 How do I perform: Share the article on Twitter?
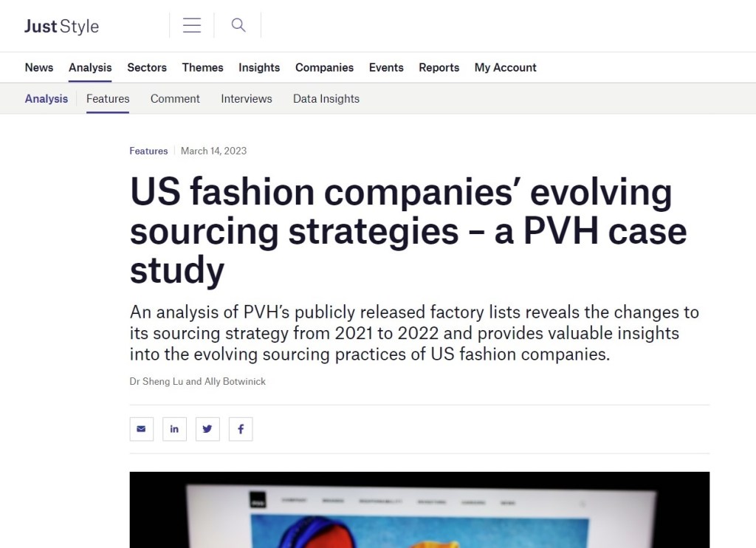(x=207, y=428)
